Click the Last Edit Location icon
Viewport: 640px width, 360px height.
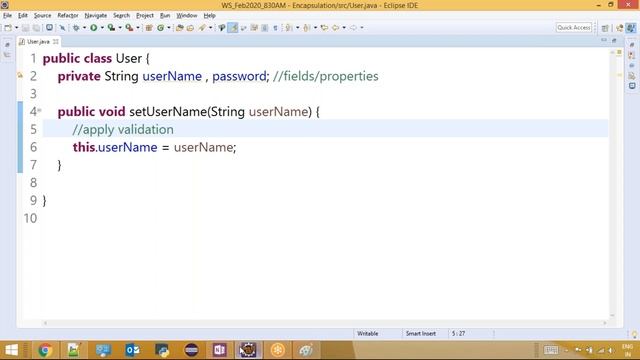point(324,28)
